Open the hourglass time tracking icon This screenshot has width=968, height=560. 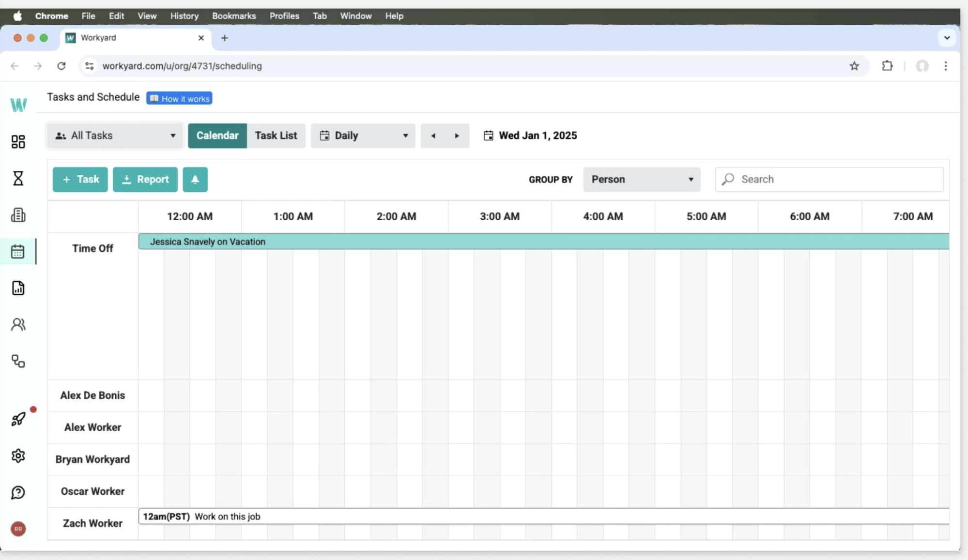18,178
